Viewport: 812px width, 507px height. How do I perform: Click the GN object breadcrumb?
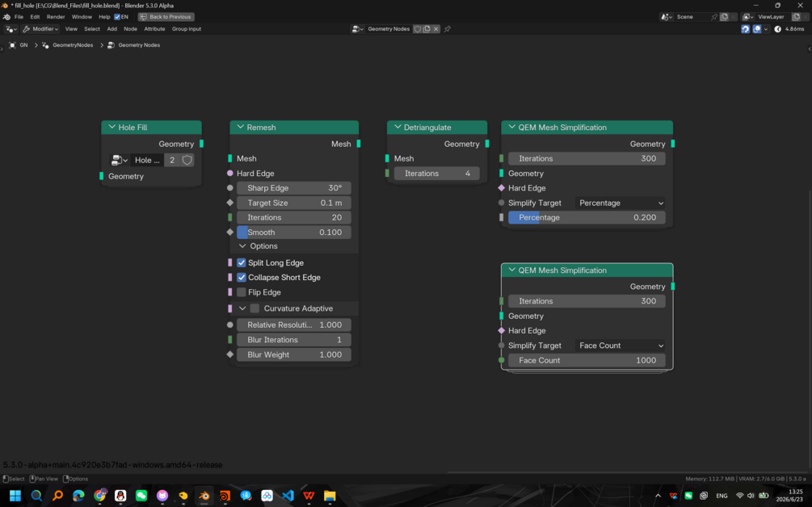[x=19, y=45]
